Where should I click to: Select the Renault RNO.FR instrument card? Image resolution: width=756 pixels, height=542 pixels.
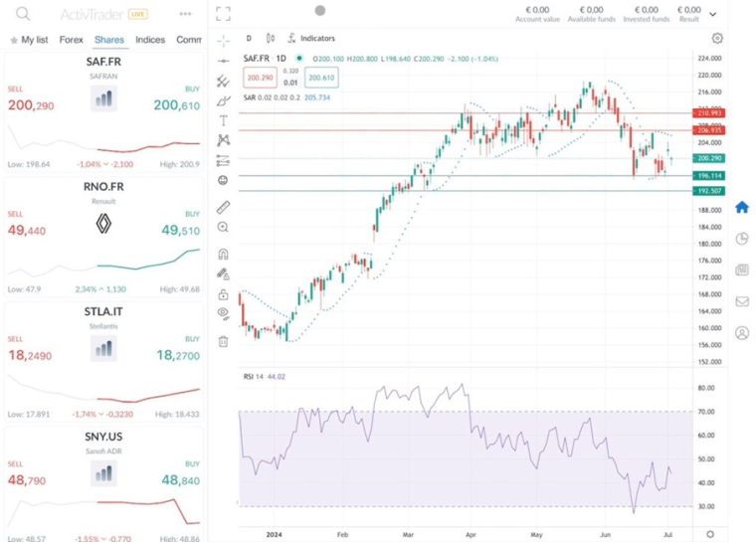click(103, 237)
